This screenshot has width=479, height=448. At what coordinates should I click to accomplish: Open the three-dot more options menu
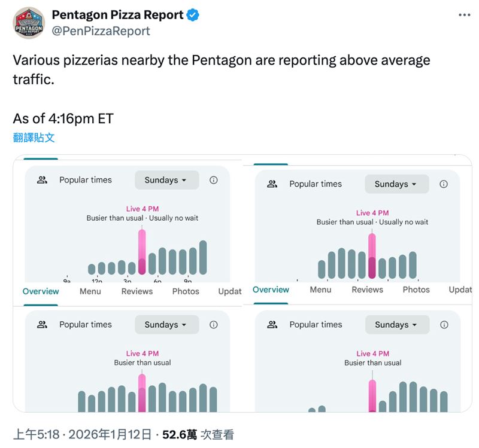coord(464,16)
